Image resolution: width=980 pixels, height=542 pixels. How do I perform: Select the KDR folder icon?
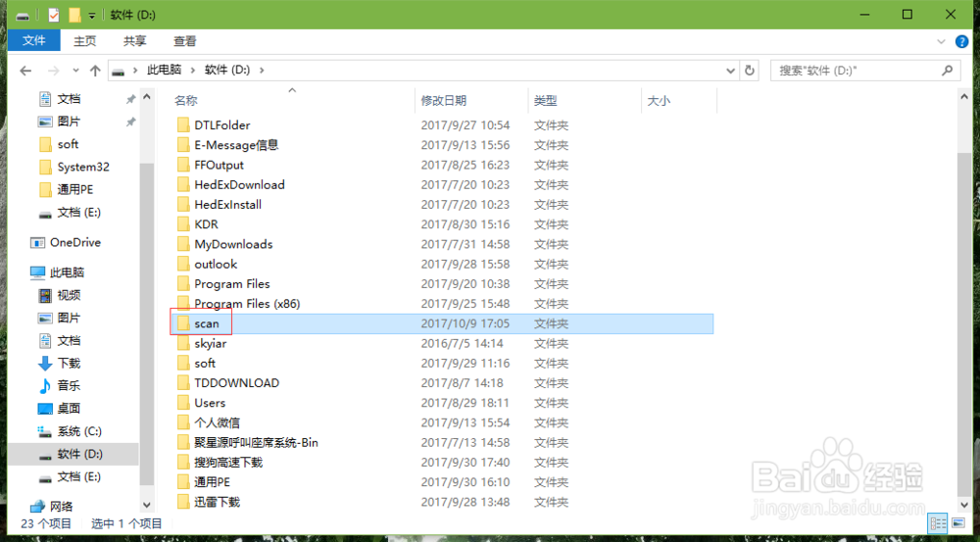tap(183, 224)
